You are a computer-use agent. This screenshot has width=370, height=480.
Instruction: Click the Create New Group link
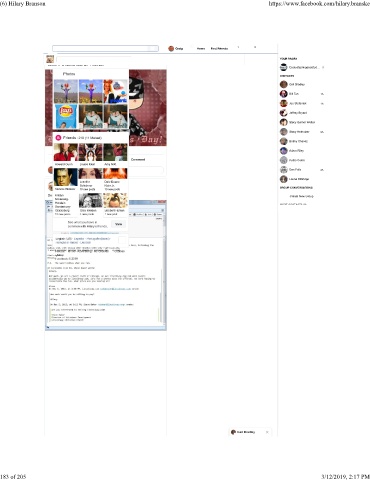(x=301, y=196)
